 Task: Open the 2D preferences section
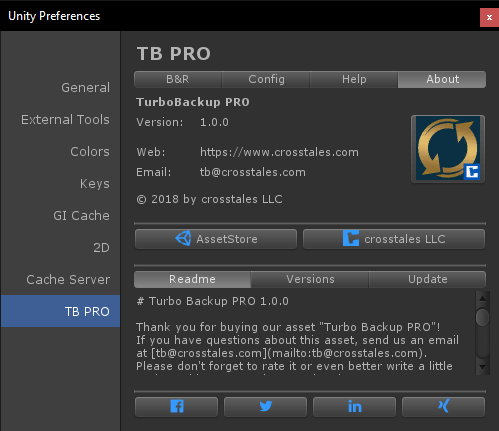60,248
